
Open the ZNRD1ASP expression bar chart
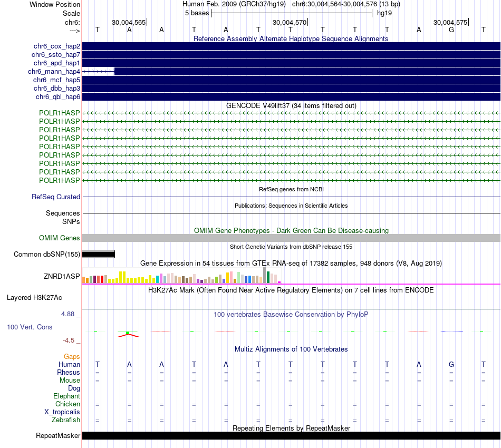coord(181,276)
